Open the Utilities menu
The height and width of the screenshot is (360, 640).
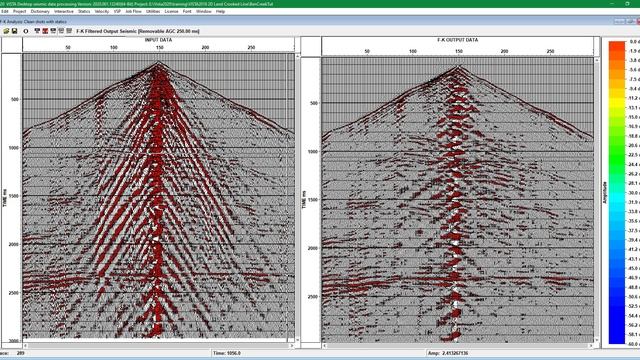pos(153,11)
